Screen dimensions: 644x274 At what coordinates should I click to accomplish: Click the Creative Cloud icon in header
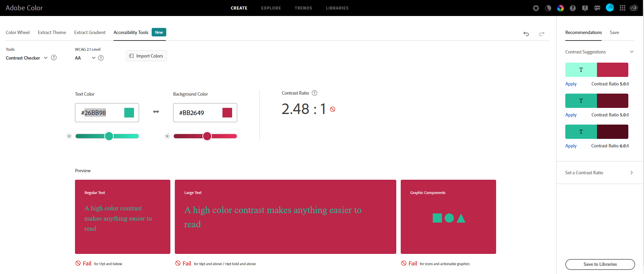634,8
